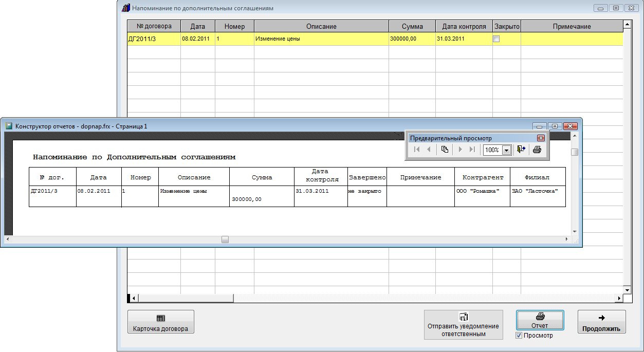Screen dimensions: 644x352
Task: Toggle the Просмотр checkbox
Action: pos(519,336)
